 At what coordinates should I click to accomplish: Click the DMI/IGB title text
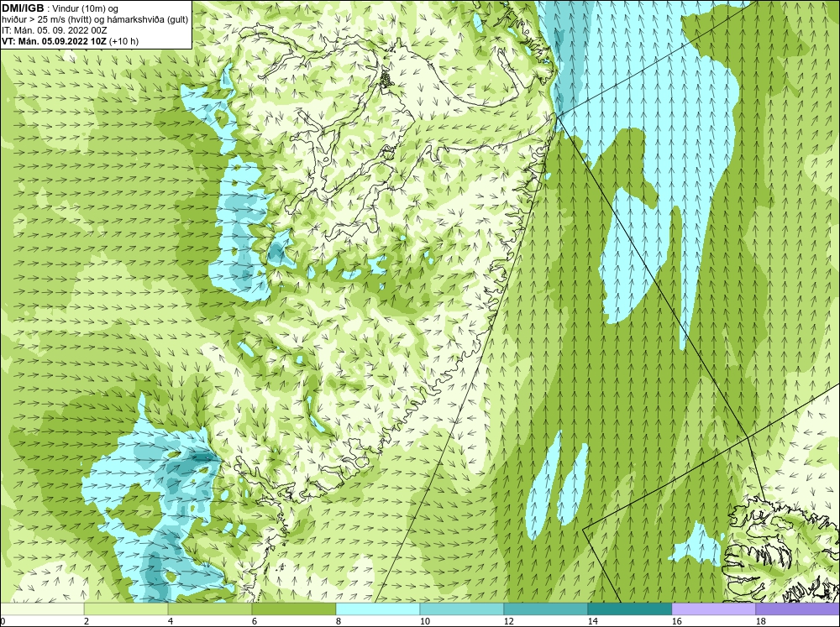click(x=23, y=8)
